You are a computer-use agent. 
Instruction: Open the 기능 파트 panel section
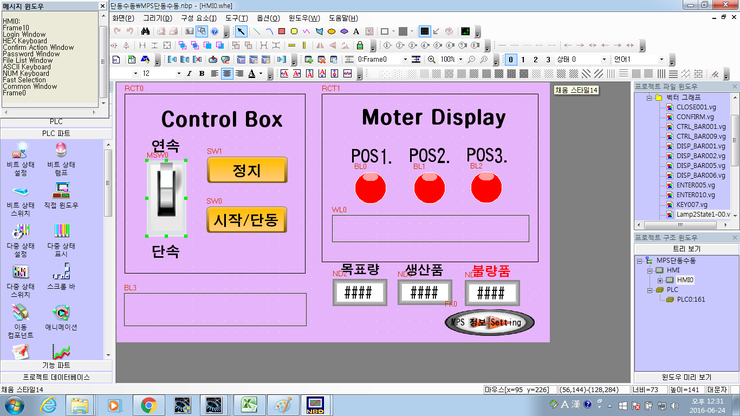click(56, 365)
